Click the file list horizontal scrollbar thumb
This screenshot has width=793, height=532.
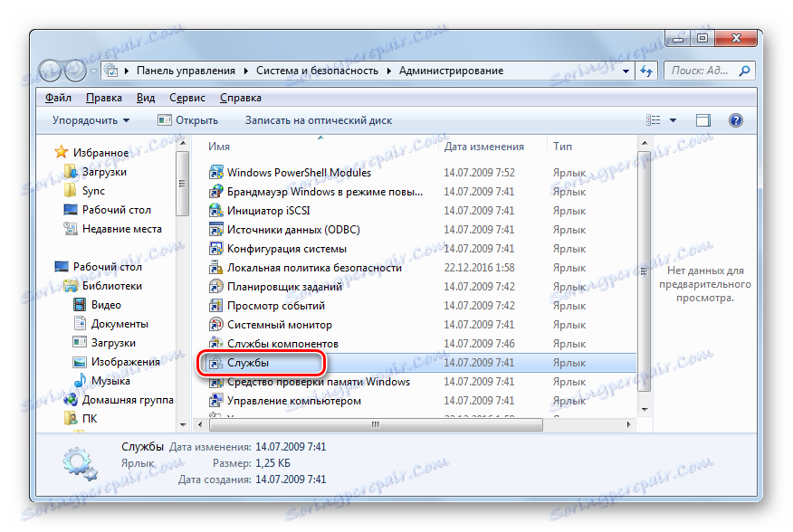coord(376,425)
